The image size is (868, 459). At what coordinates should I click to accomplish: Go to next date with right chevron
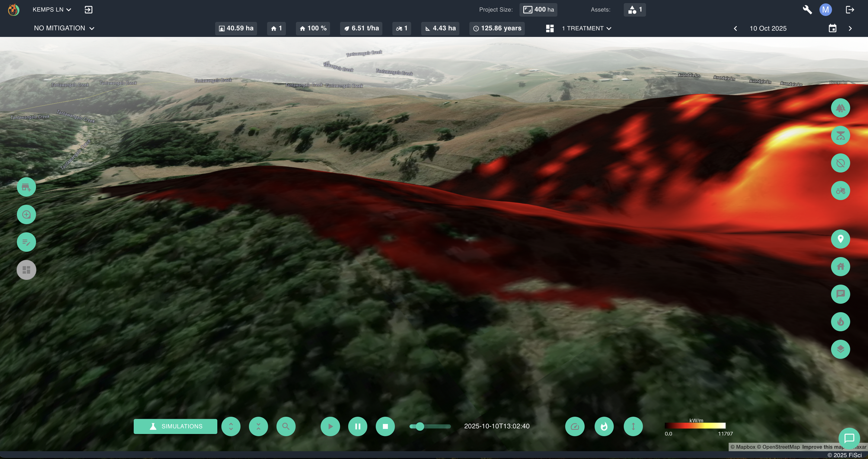[x=850, y=28]
